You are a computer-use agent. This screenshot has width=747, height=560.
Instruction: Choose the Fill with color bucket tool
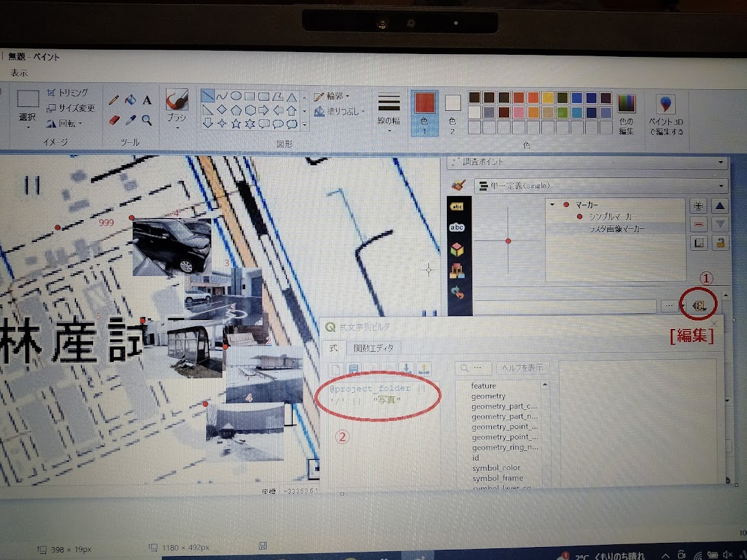[130, 100]
